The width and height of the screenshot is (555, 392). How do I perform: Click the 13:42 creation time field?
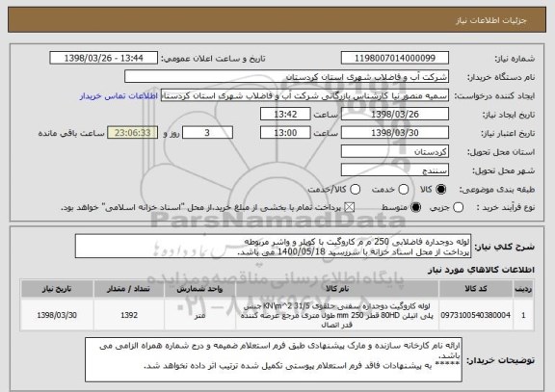click(285, 115)
